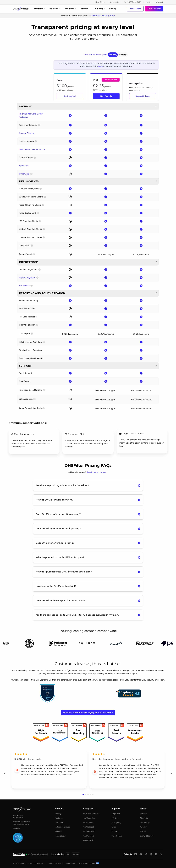This screenshot has width=176, height=868.
Task: Select the Annually billing option
Action: [x=113, y=55]
